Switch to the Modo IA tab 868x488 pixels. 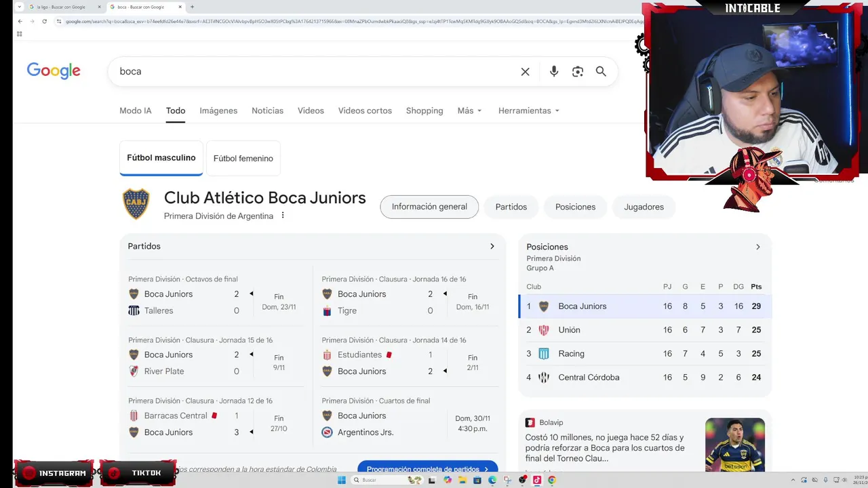click(x=136, y=110)
